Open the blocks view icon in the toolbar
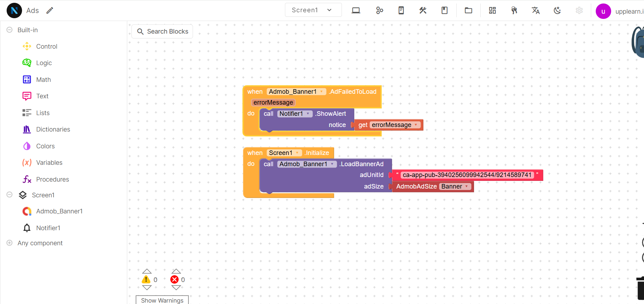Viewport: 644px width, 304px height. (379, 10)
